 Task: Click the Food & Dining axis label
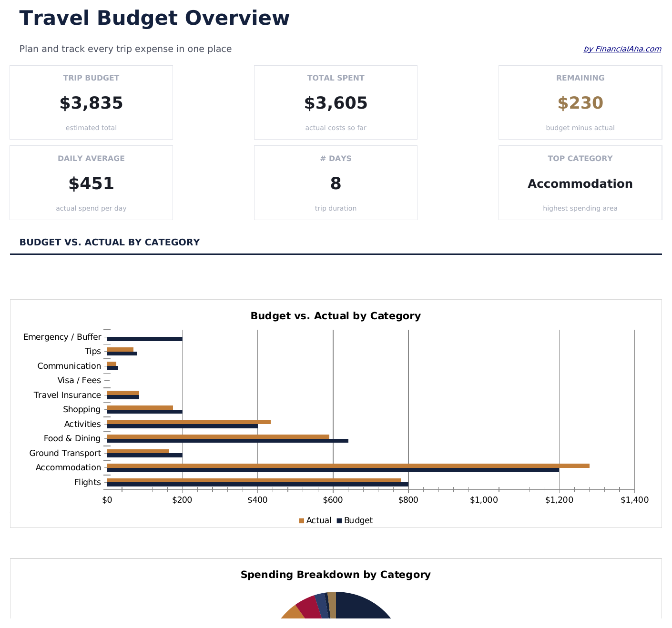point(72,438)
